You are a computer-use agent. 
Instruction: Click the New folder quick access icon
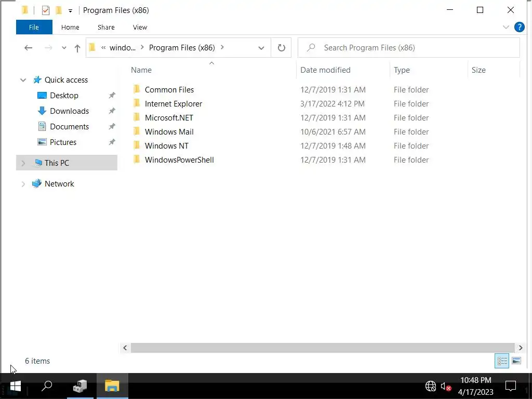[x=59, y=10]
